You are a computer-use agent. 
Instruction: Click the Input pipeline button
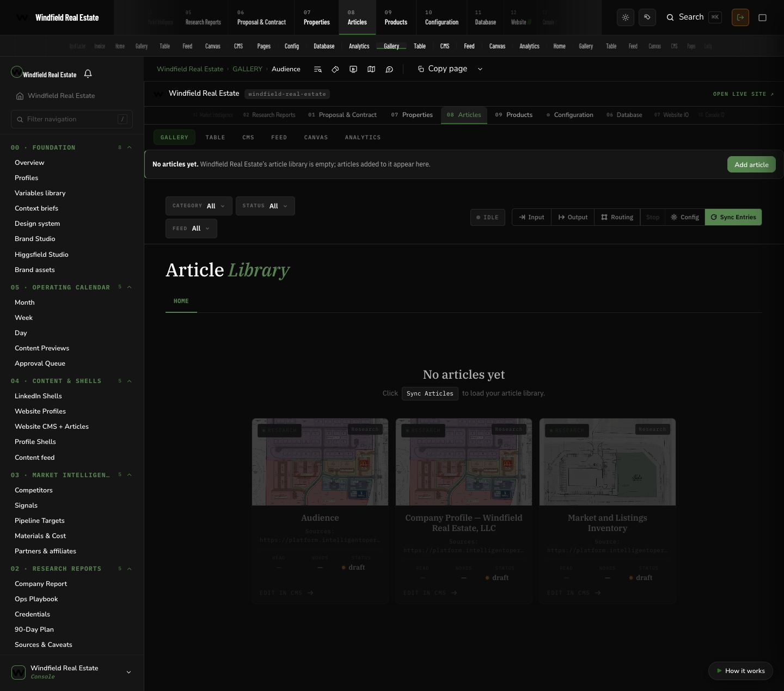[x=531, y=217]
